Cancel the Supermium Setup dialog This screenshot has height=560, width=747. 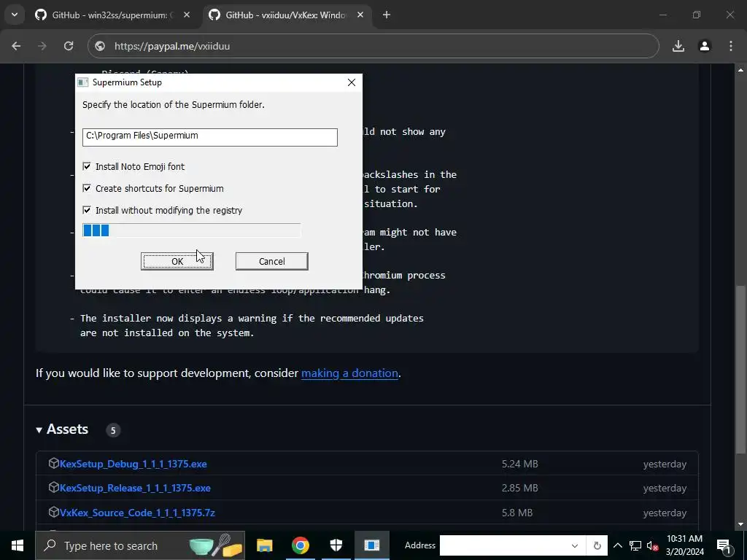coord(272,261)
